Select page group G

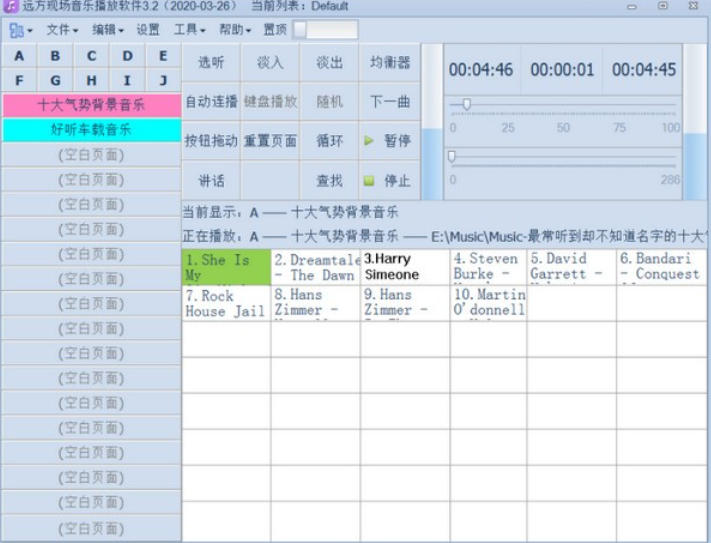click(55, 81)
